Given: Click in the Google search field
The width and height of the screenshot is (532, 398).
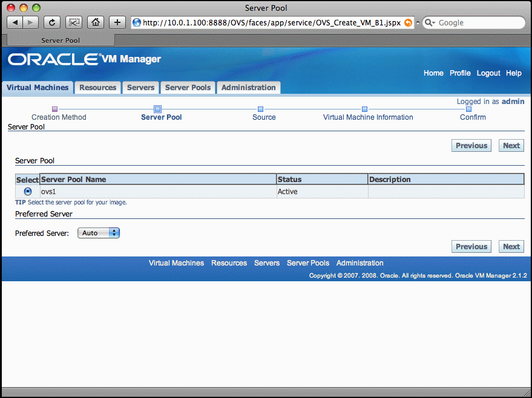Looking at the screenshot, I should 478,23.
